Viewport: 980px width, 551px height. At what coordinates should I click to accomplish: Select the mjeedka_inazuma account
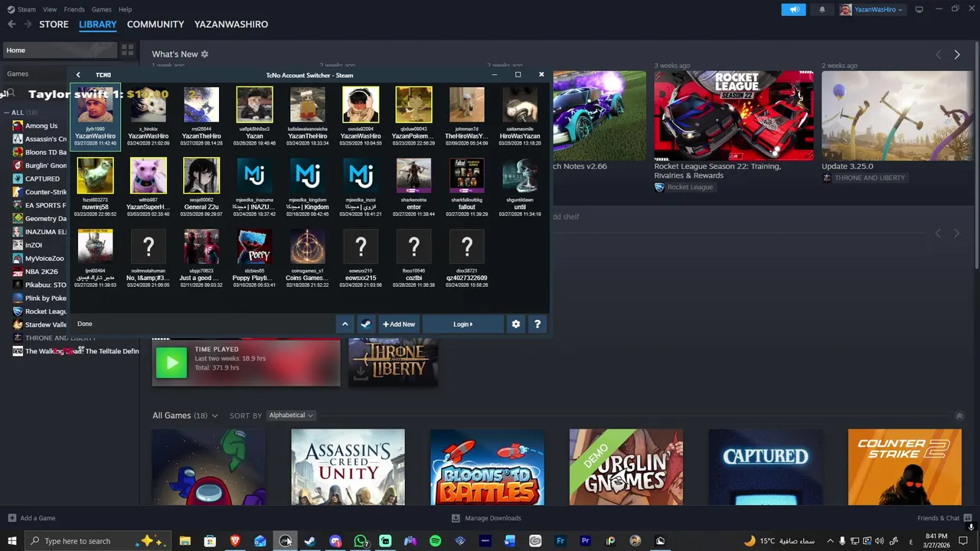tap(254, 187)
